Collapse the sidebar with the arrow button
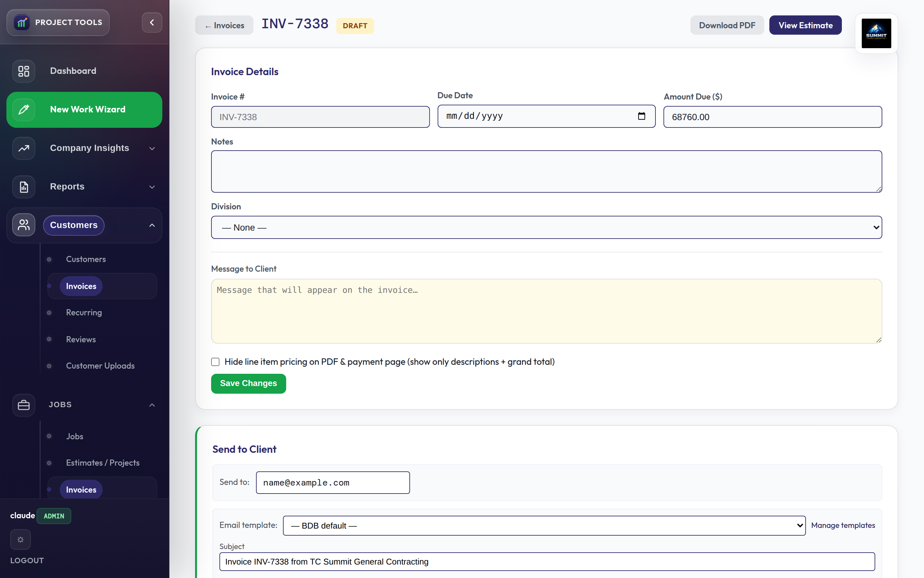 click(x=152, y=22)
